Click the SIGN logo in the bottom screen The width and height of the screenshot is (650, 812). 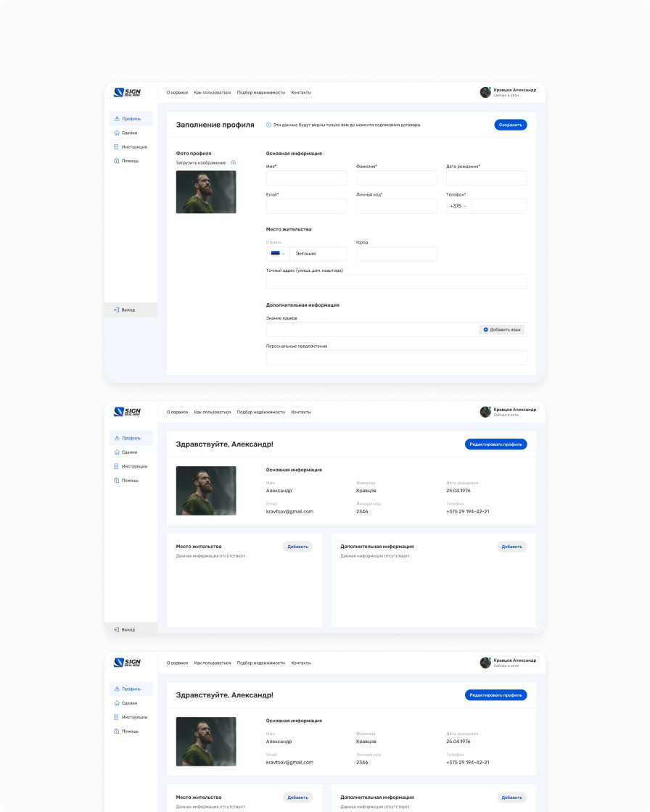point(127,663)
